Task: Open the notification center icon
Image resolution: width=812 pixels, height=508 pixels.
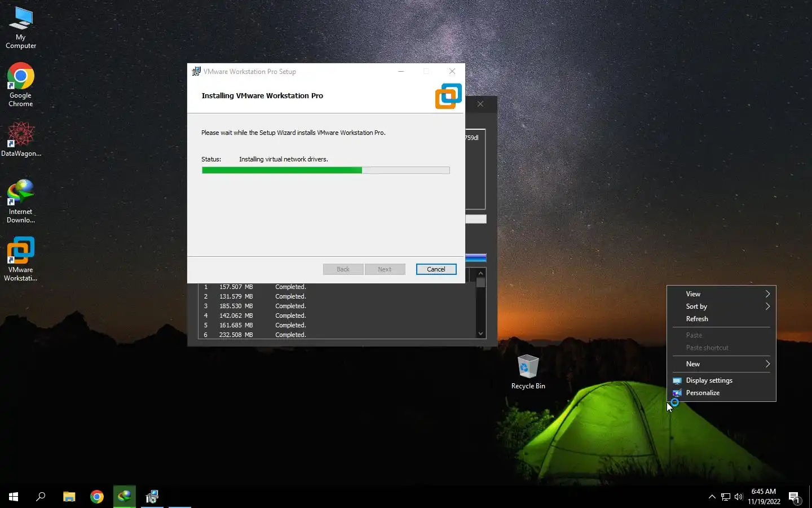Action: (x=795, y=497)
